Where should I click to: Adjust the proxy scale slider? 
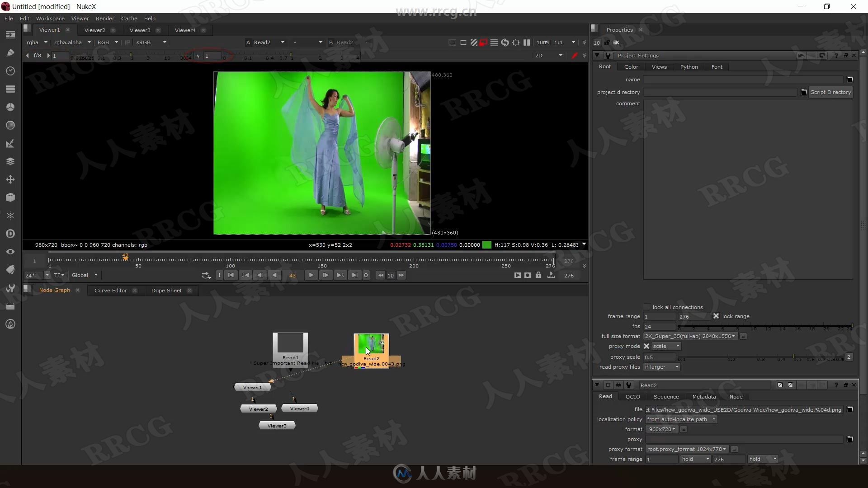click(761, 357)
